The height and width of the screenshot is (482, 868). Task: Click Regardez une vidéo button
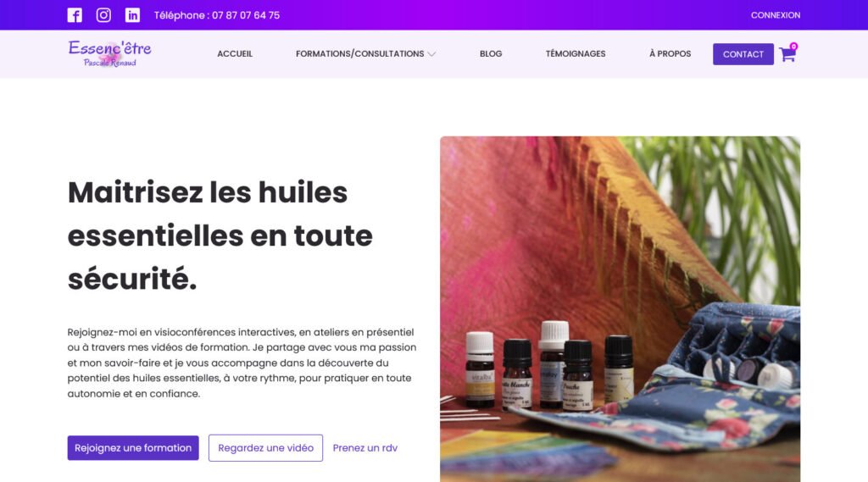coord(265,447)
